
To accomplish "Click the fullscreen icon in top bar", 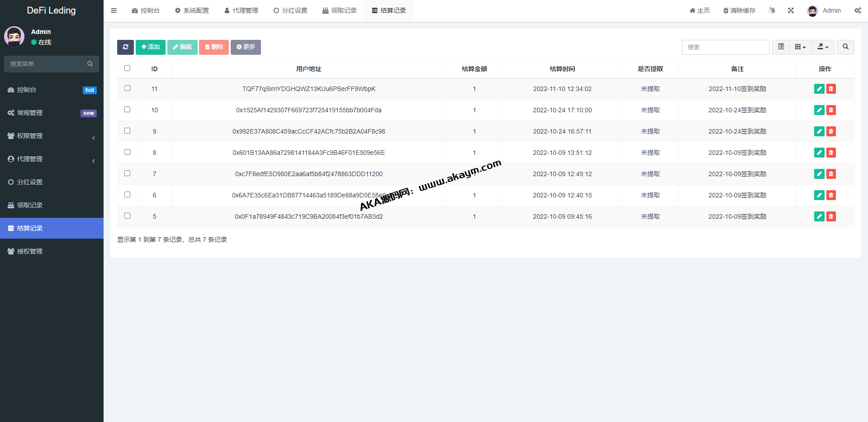I will 791,10.
